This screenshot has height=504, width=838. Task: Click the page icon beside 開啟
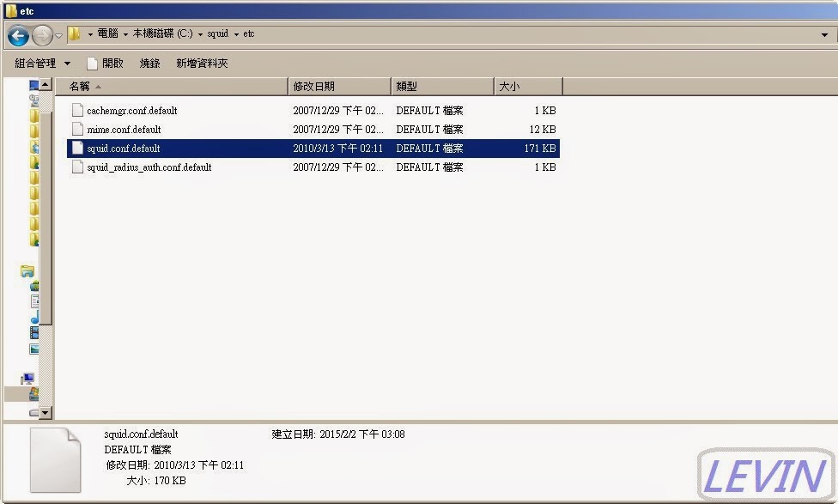92,64
